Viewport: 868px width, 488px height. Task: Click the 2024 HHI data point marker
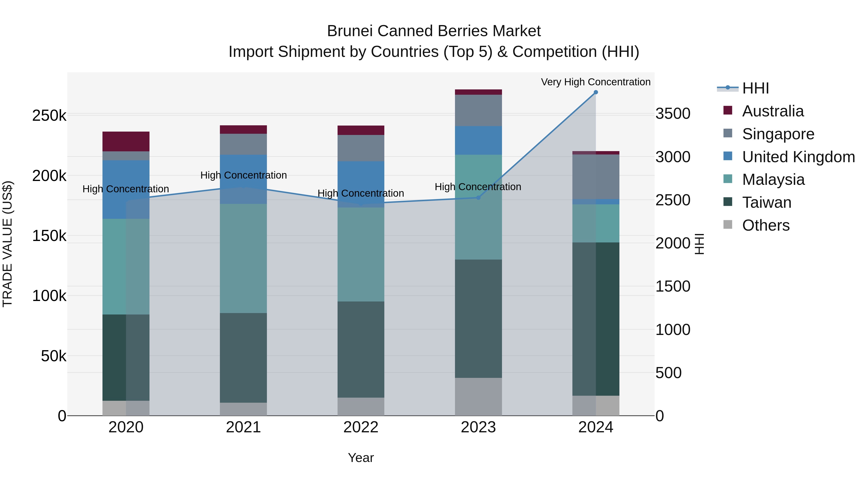coord(596,92)
